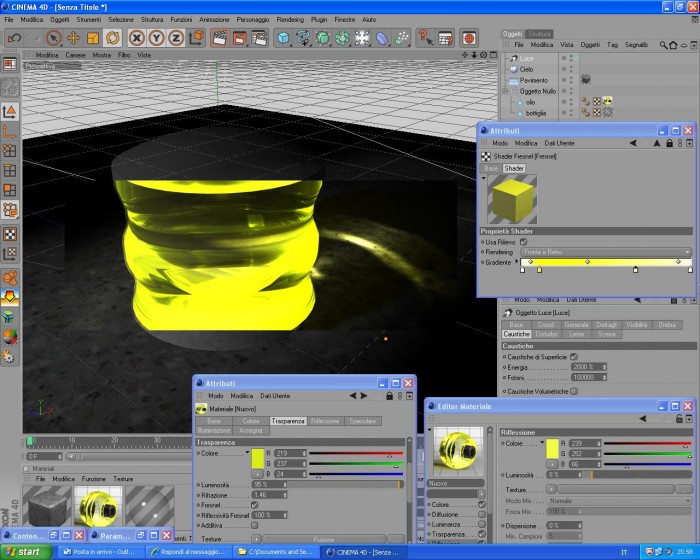This screenshot has height=560, width=700.
Task: Click the yellow Trasparenza color swatch
Action: coord(258,459)
